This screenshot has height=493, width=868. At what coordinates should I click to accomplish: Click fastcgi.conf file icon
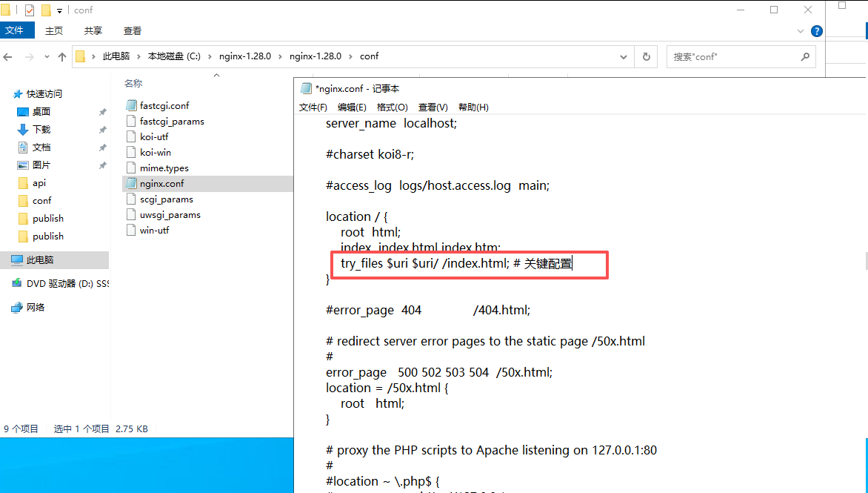pos(131,105)
